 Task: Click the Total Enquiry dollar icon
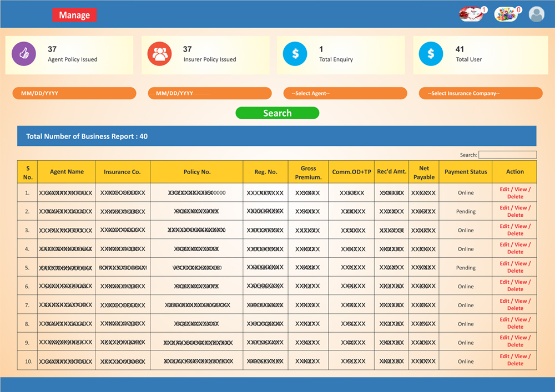[x=295, y=54]
